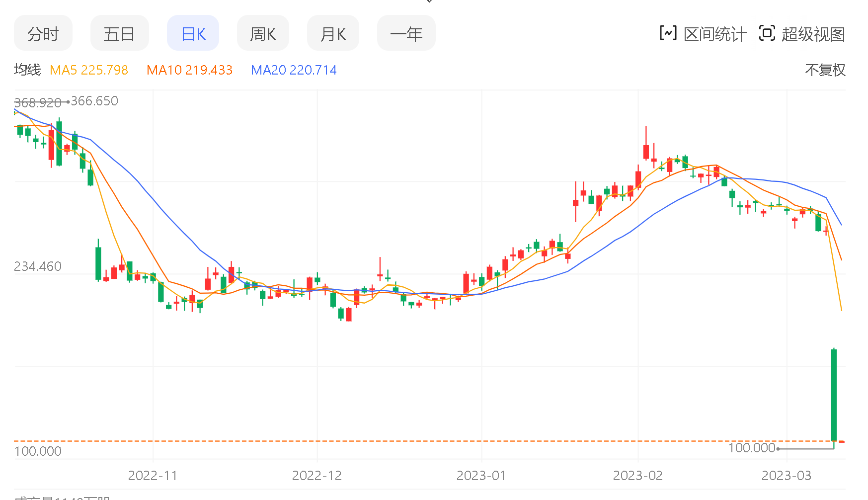Click the 2023-03 date axis label
Image resolution: width=868 pixels, height=500 pixels.
pyautogui.click(x=787, y=476)
